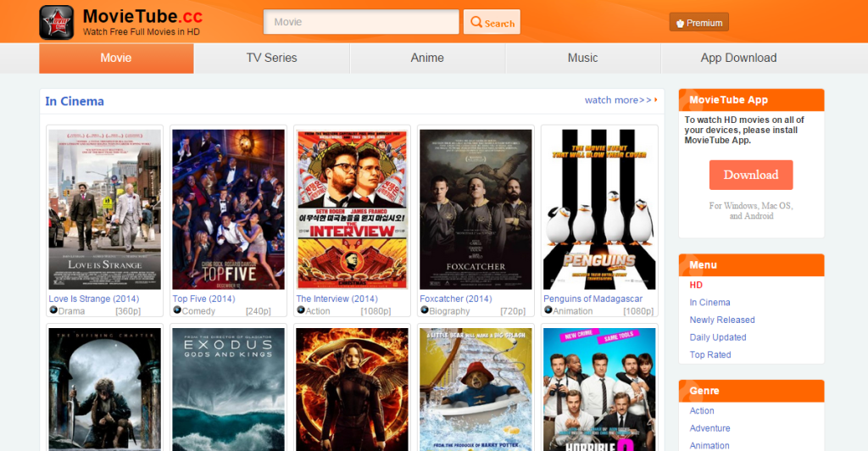Click the In Cinema section heading
This screenshot has height=451, width=868.
(x=75, y=101)
